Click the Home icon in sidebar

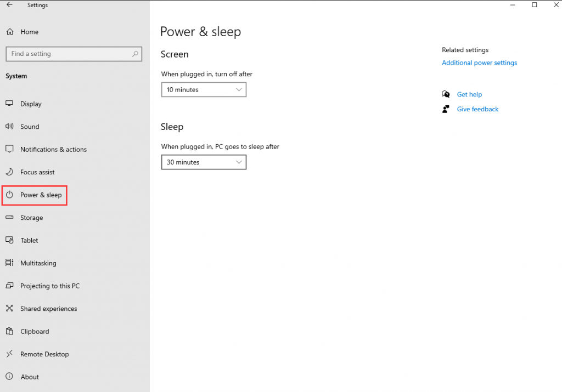coord(9,32)
